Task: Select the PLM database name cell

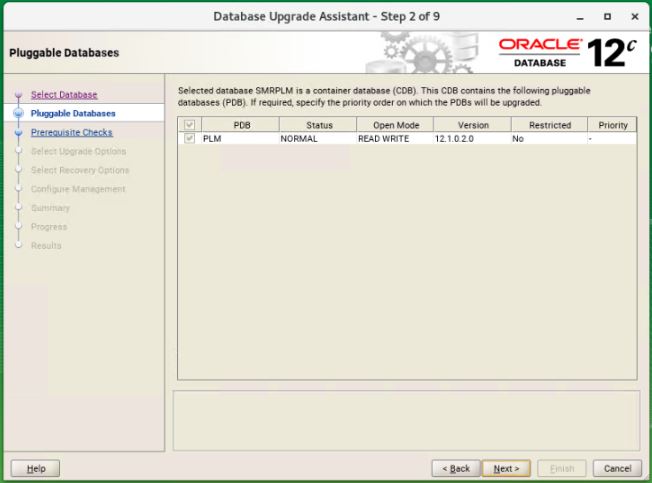Action: 241,138
